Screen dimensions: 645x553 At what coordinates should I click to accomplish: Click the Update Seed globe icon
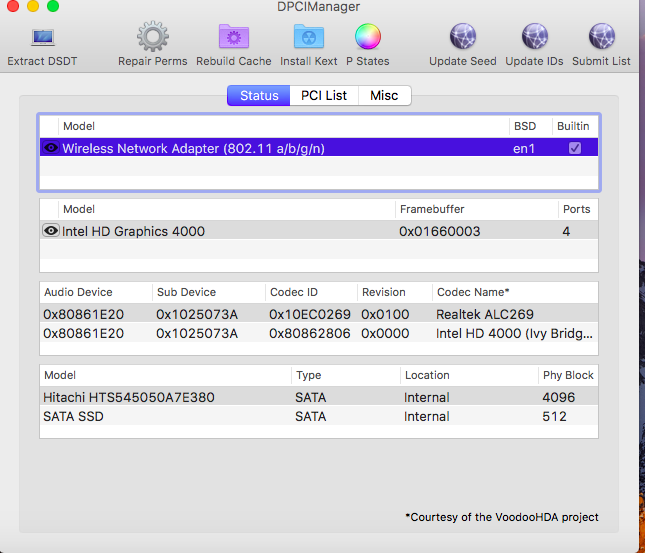click(x=462, y=38)
